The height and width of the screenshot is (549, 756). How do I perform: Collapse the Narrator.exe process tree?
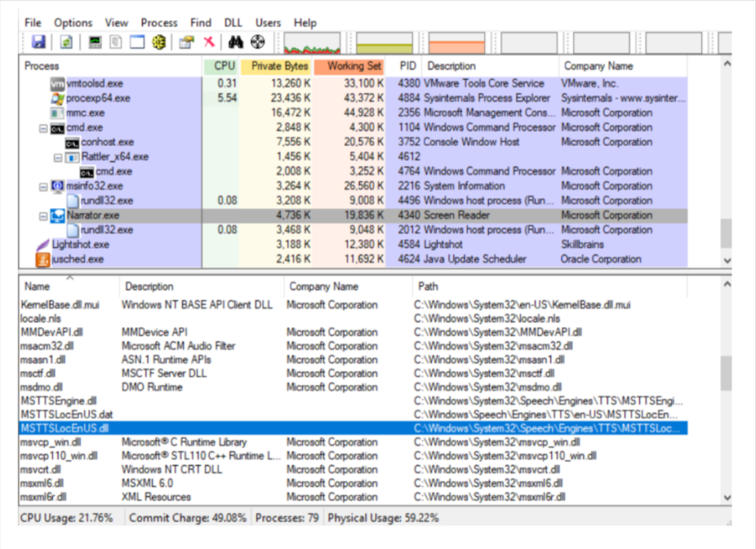pyautogui.click(x=43, y=215)
